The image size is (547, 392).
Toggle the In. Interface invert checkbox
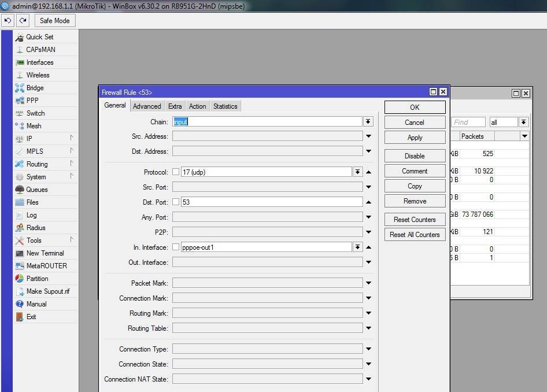[176, 247]
